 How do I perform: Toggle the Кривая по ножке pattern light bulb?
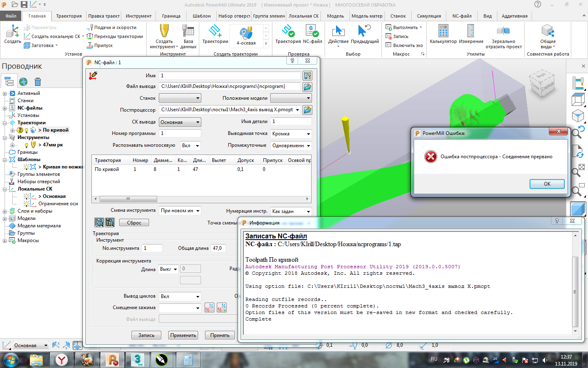click(x=27, y=167)
